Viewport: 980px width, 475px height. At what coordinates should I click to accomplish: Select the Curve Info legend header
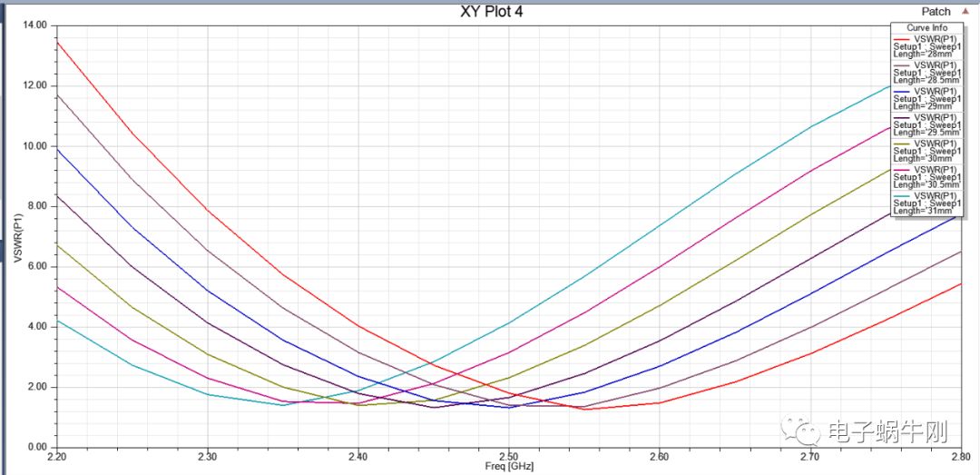(x=927, y=28)
